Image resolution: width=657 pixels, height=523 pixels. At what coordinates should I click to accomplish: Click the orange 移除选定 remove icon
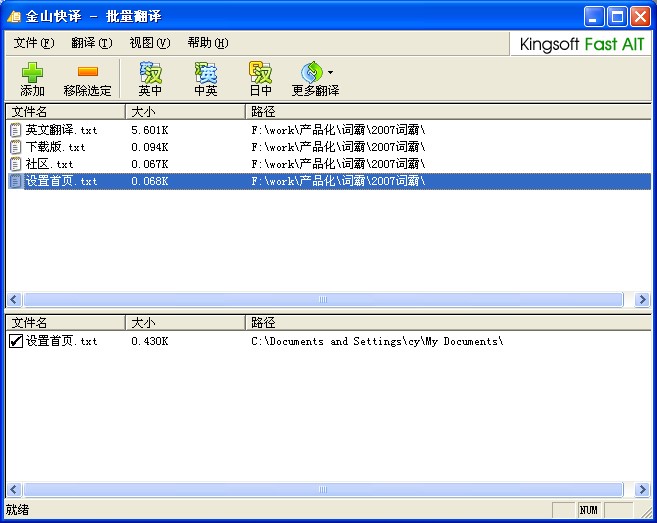pyautogui.click(x=87, y=72)
